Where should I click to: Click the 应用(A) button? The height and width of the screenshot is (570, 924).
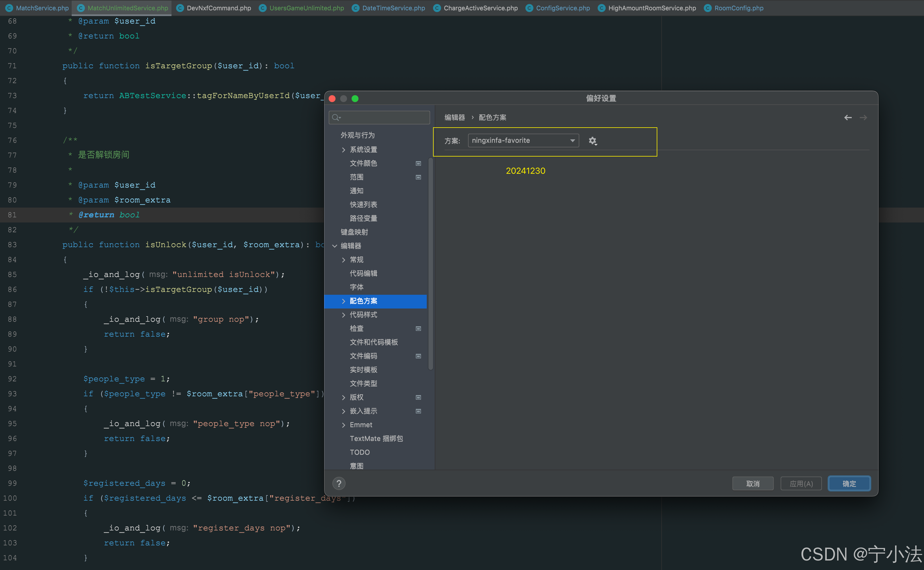pyautogui.click(x=801, y=483)
